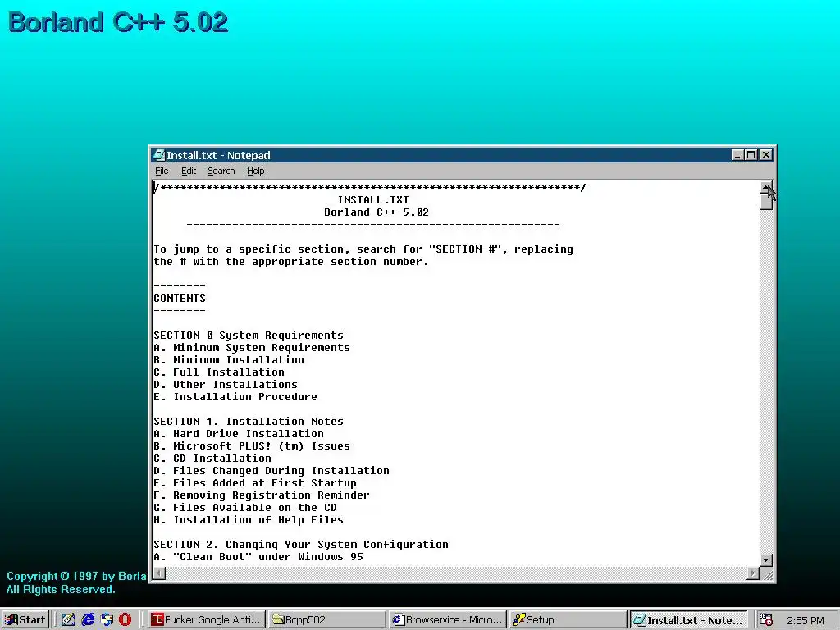Click 'A. Minimum System Requirements' line
This screenshot has height=630, width=840.
252,348
